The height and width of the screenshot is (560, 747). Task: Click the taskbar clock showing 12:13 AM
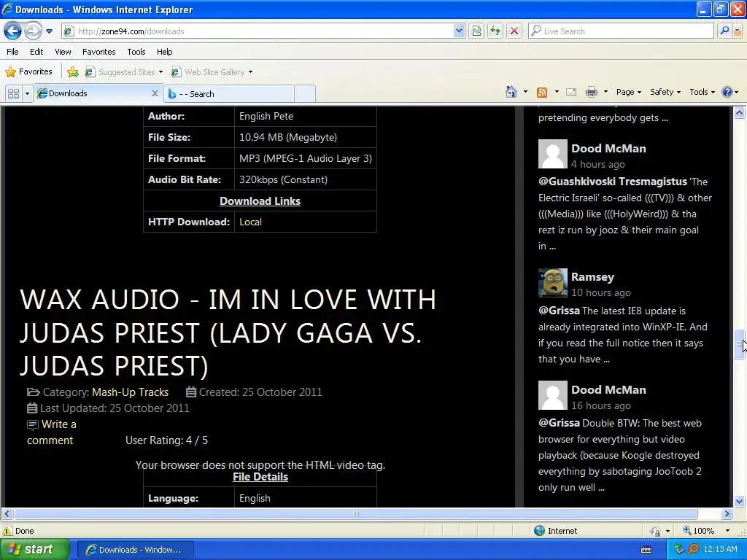point(720,550)
